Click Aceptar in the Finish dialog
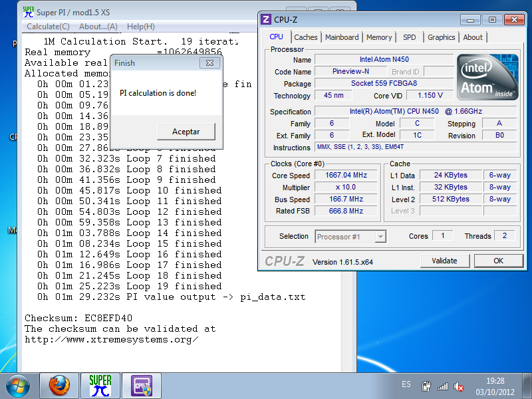 pos(186,131)
